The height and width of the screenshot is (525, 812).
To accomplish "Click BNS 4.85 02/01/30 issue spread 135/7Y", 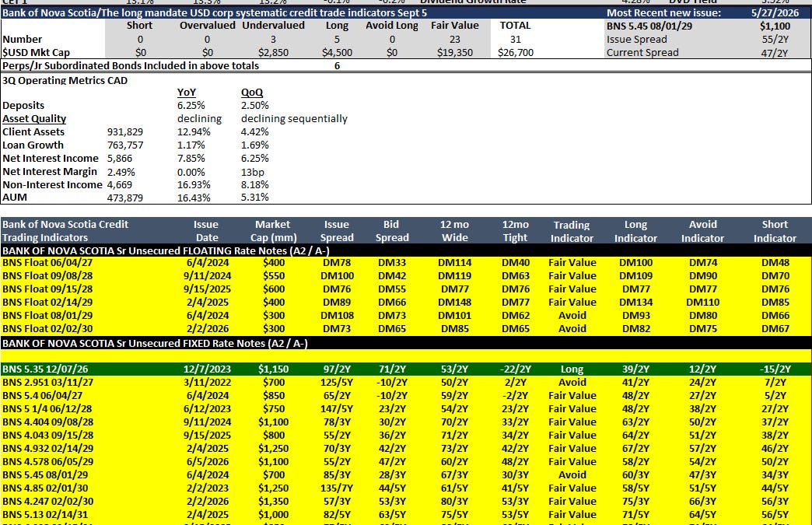I will click(337, 488).
